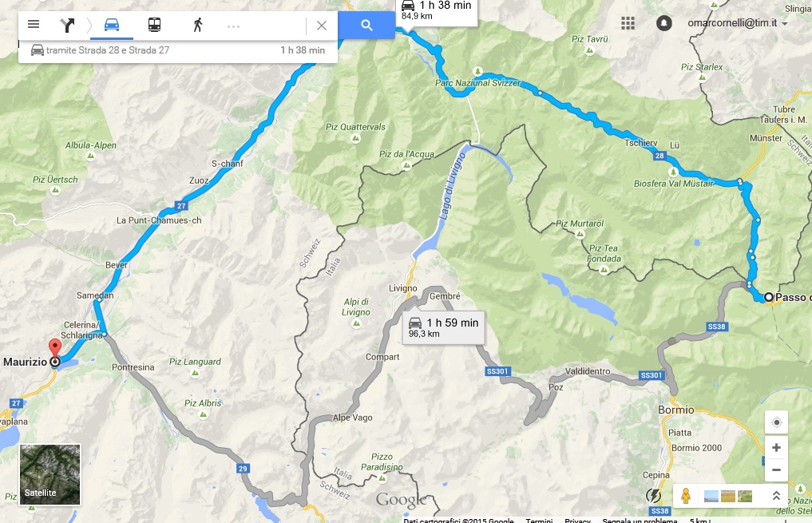Toggle Satellite view thumbnail
Screen dimensions: 812x523
pos(50,474)
